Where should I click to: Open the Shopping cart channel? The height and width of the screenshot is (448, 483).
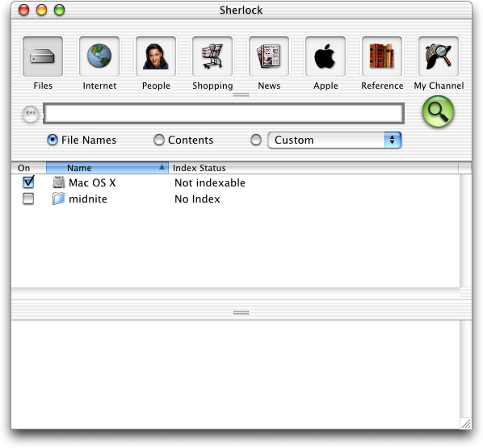pos(212,57)
